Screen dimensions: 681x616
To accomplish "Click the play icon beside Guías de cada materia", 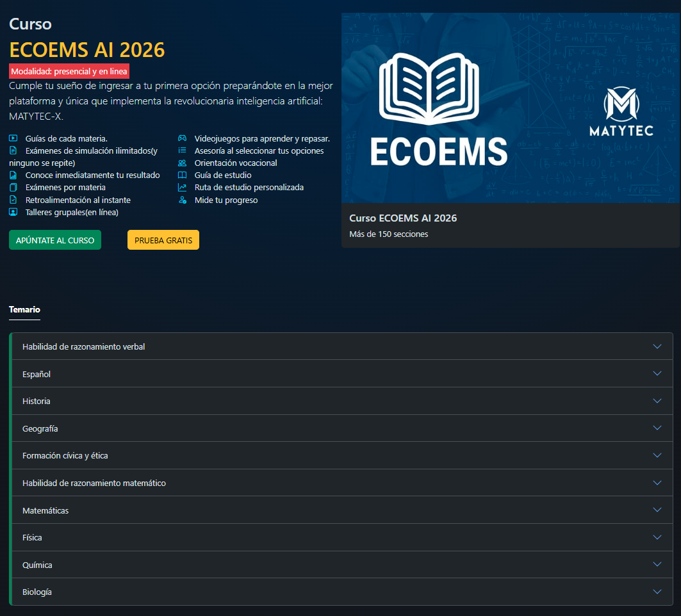I will point(13,138).
